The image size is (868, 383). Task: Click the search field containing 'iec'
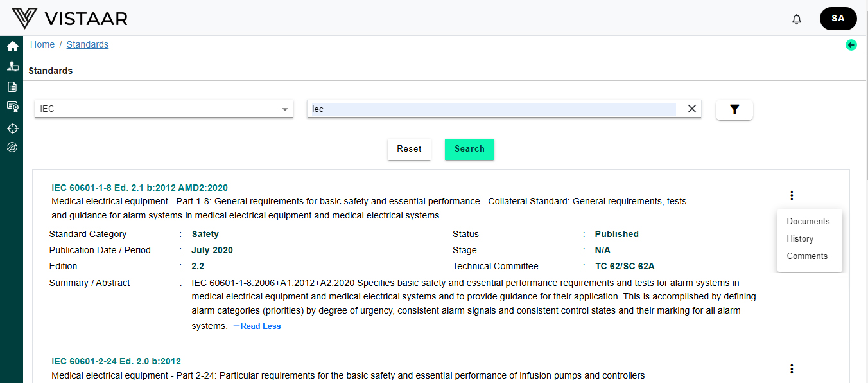pyautogui.click(x=491, y=109)
